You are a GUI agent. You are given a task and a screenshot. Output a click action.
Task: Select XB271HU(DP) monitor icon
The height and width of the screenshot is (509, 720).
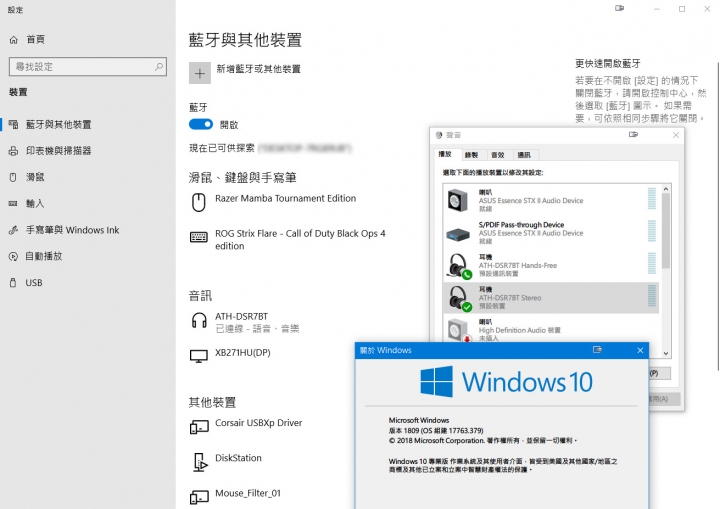199,356
